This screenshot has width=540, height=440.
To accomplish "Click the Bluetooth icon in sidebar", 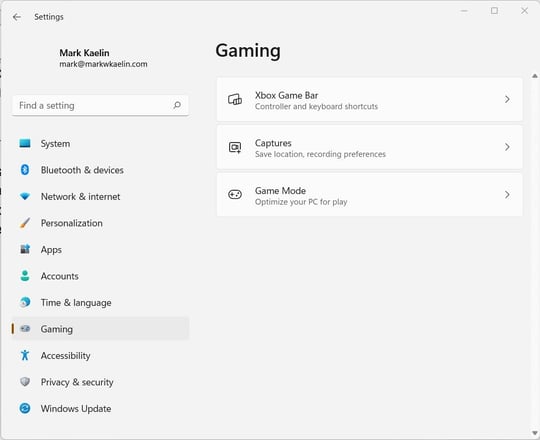I will 25,170.
